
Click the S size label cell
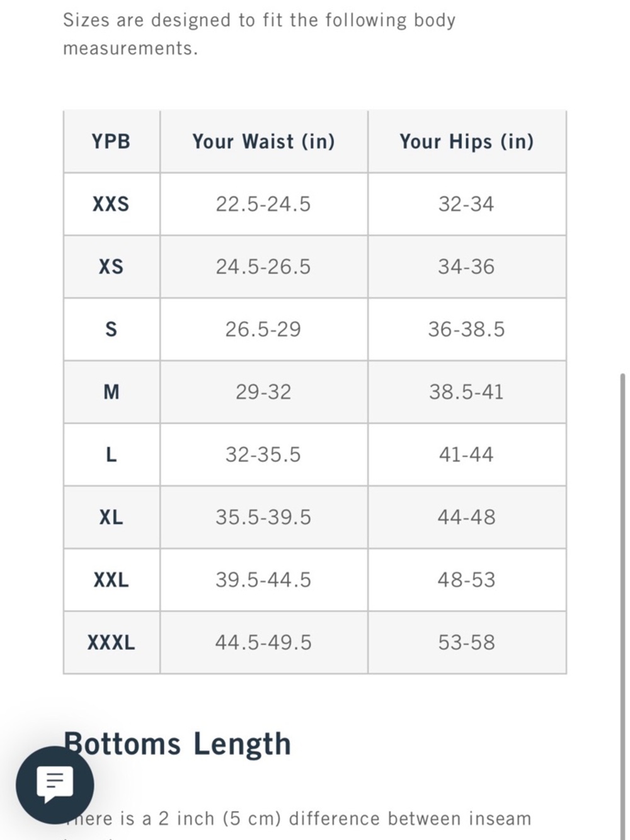click(111, 330)
